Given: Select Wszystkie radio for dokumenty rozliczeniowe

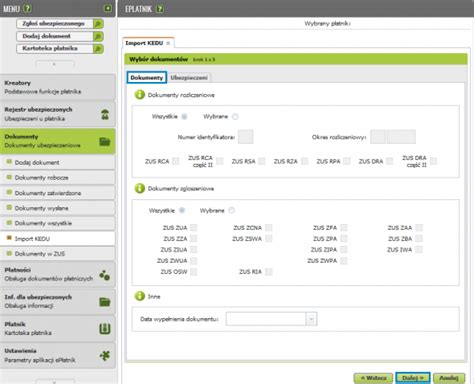Looking at the screenshot, I should tap(184, 116).
